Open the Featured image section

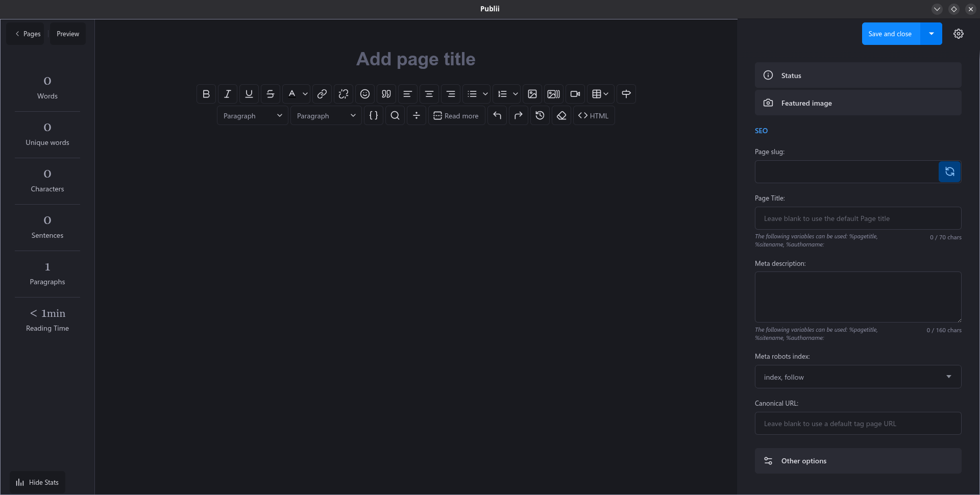point(857,103)
